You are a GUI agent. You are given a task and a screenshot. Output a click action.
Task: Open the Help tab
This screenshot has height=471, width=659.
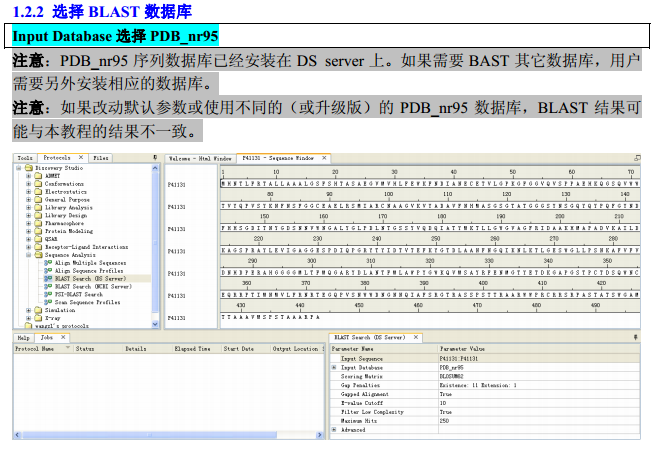coord(24,338)
